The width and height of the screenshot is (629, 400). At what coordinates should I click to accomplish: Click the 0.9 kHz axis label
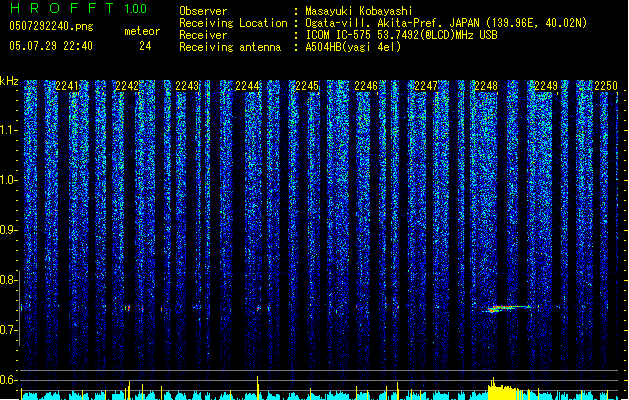tap(8, 230)
